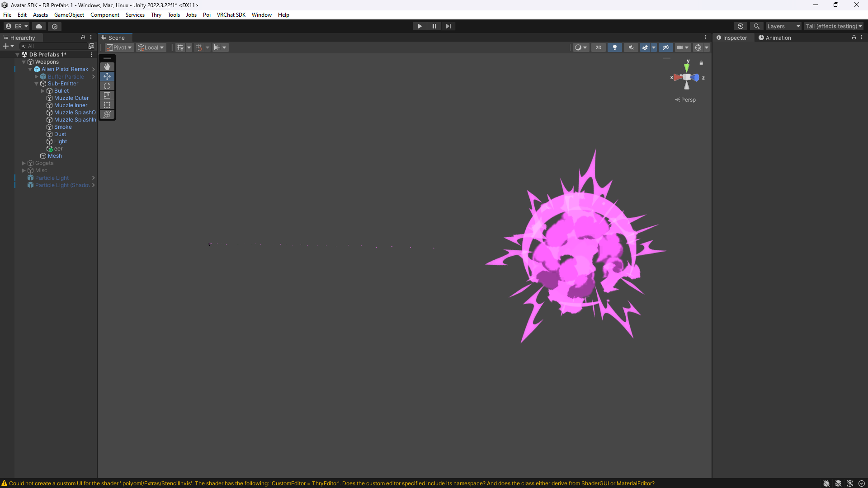Select Muzzle Outer in hierarchy
This screenshot has height=488, width=868.
71,98
